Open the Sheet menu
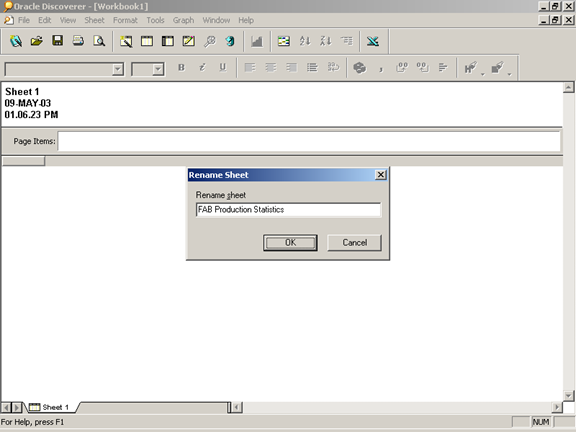This screenshot has width=576, height=432. click(94, 20)
